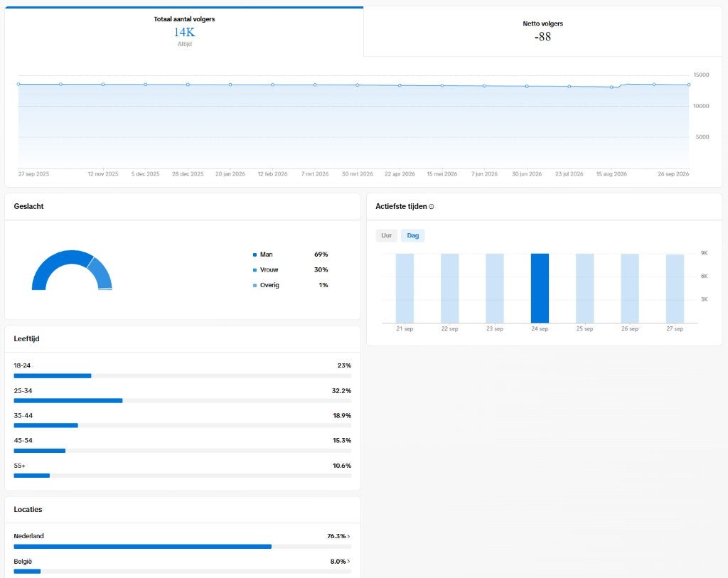728x578 pixels.
Task: Select the 23 sep activity bar
Action: point(495,288)
